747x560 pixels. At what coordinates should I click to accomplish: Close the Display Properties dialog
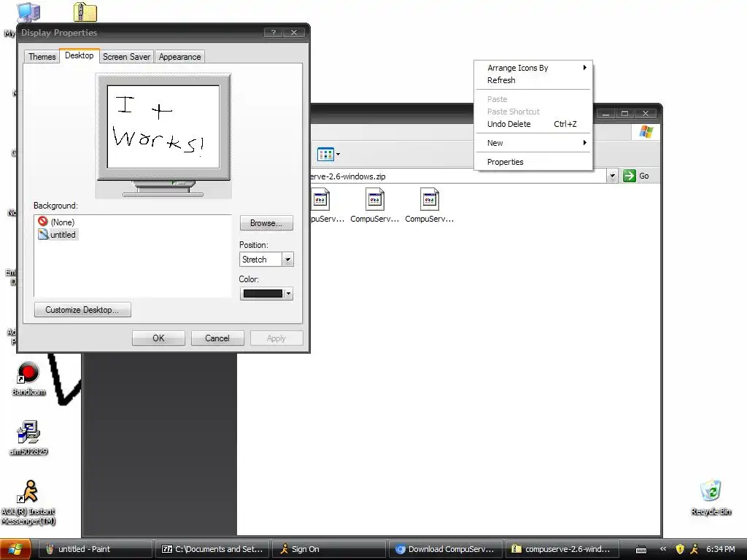[294, 32]
